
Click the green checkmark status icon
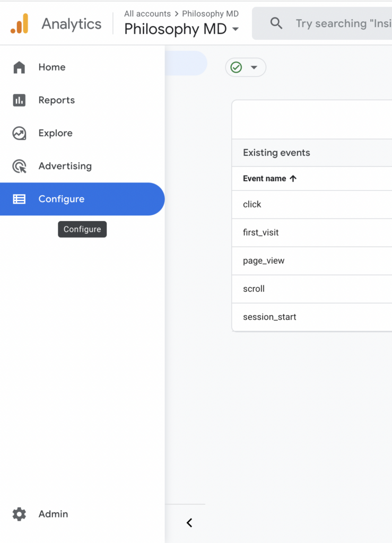coord(236,67)
